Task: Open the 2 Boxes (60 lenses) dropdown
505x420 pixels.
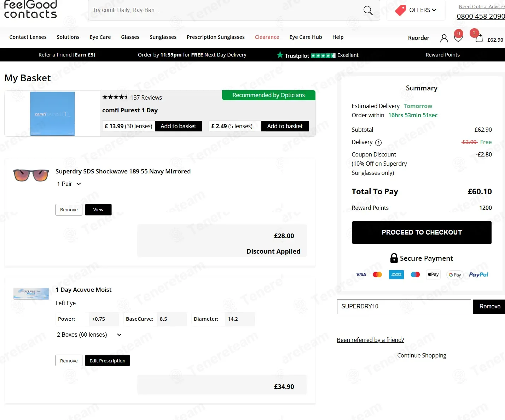Action: coord(89,335)
